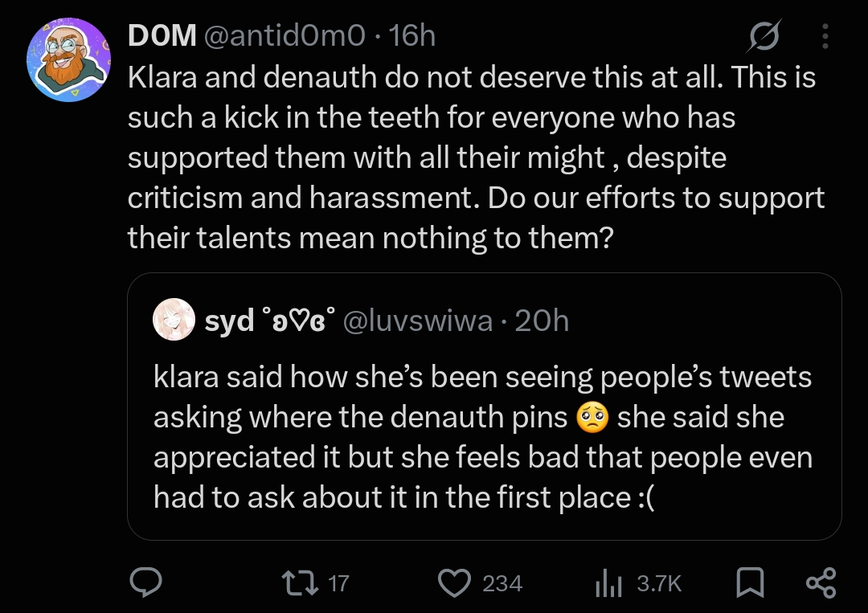Like the tweet via the heart icon

click(x=454, y=583)
